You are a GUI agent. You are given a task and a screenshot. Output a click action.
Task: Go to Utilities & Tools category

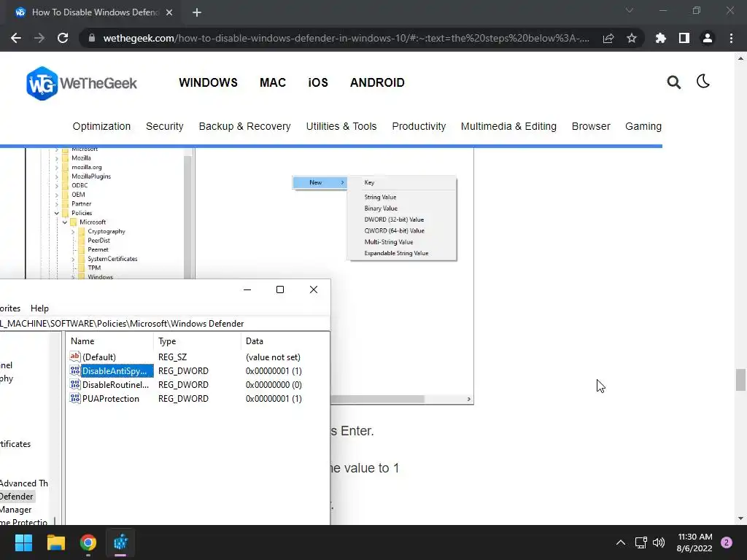pos(341,126)
